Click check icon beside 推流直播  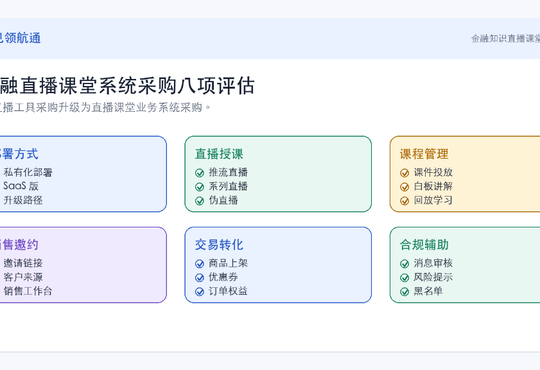(x=200, y=173)
